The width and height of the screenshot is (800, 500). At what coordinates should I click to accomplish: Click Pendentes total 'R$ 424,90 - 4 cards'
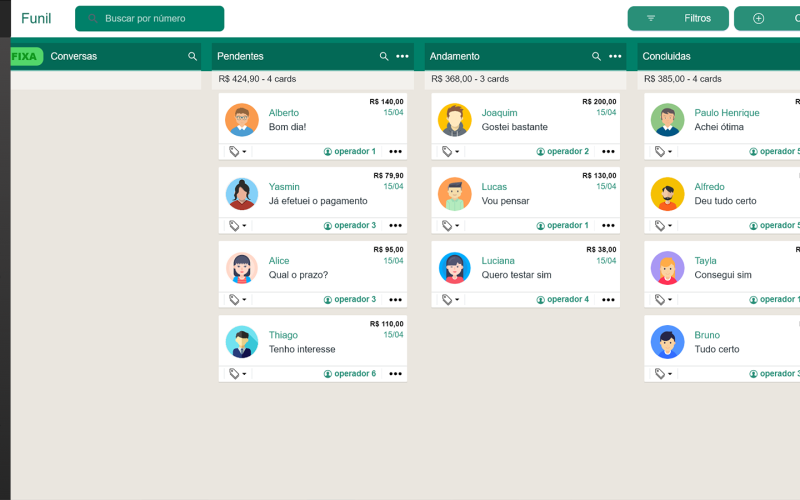(257, 79)
